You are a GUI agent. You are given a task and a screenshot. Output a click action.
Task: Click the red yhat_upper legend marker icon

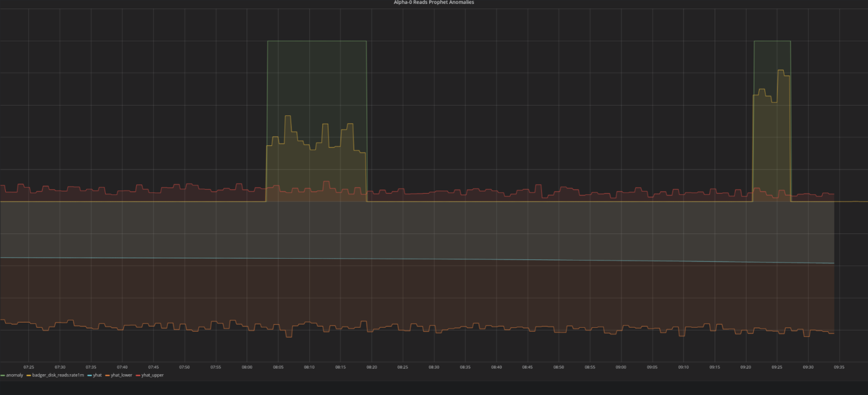point(139,375)
